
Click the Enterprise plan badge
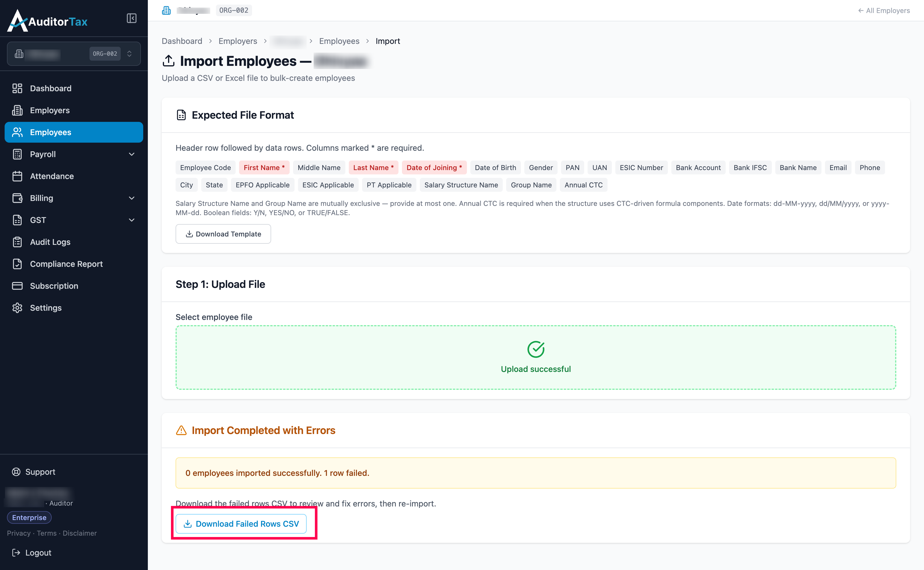(x=29, y=518)
